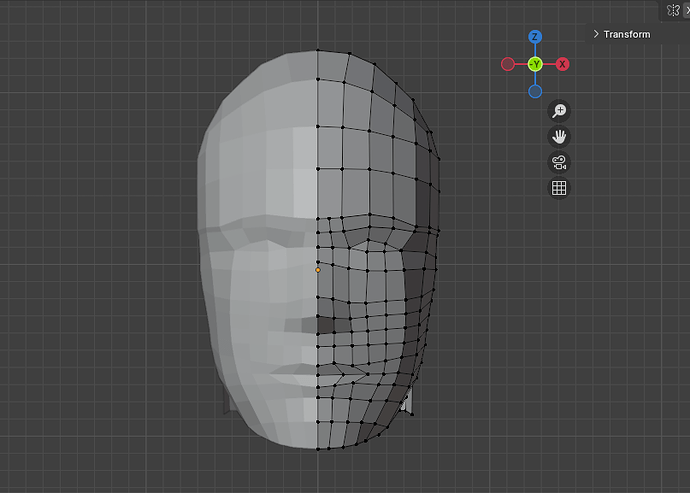Toggle the perspective/orthographic grid button
Viewport: 690px width, 493px height.
coord(559,188)
